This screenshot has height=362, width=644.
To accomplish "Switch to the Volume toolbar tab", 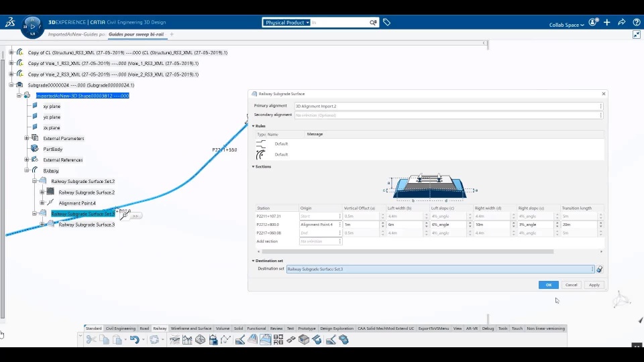I will [223, 328].
